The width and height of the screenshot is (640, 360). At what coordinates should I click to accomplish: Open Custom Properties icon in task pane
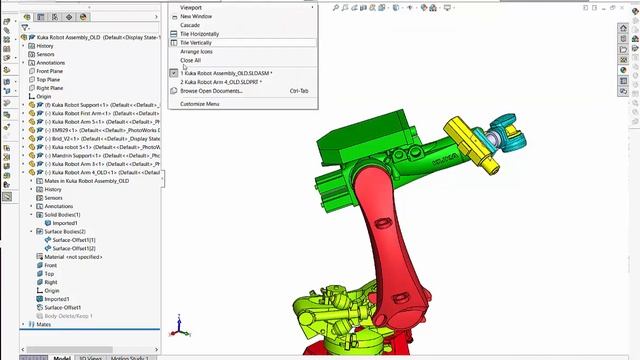pyautogui.click(x=623, y=81)
